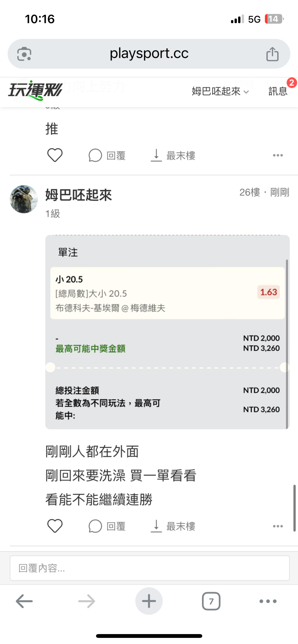Open 訊息 notifications in the header
This screenshot has height=644, width=298.
tap(278, 91)
